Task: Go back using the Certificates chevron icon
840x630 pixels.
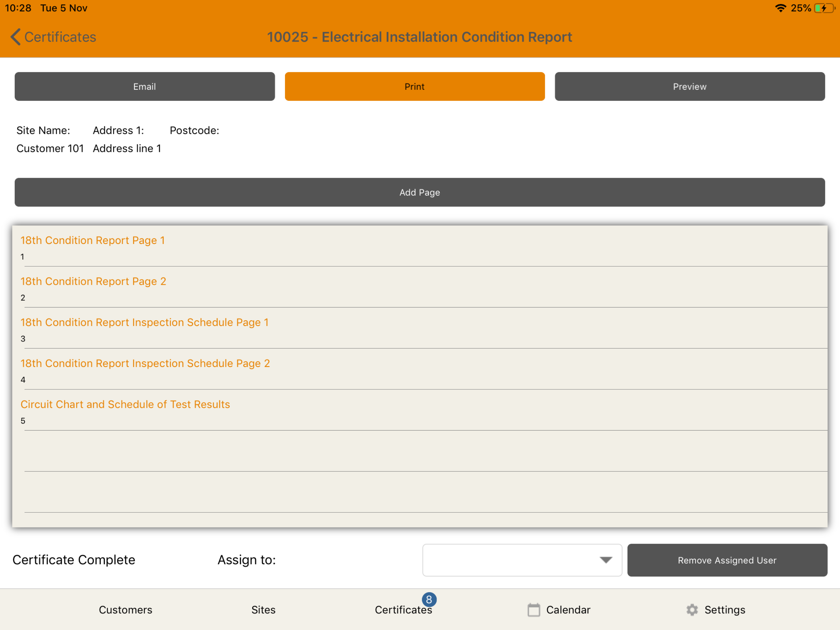Action: pos(15,37)
